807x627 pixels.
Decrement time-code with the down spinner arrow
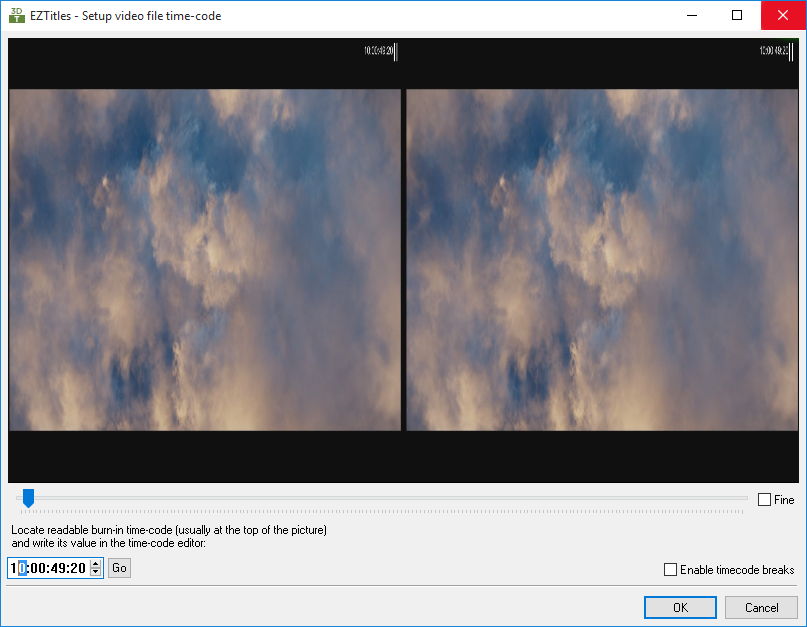click(96, 572)
